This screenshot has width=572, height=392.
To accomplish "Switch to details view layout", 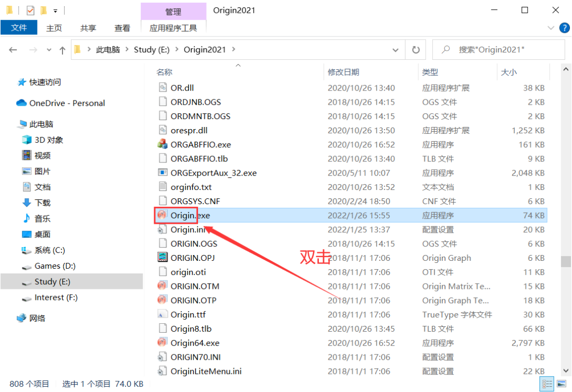I will (547, 384).
